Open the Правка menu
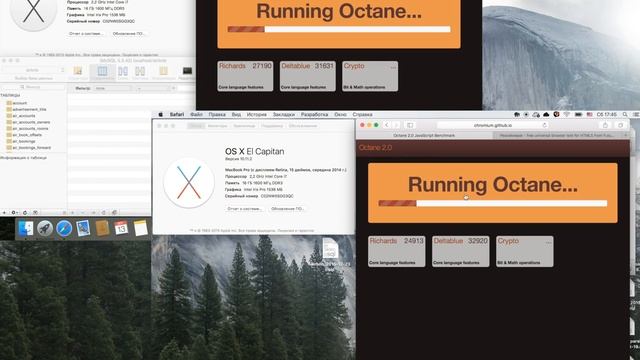 click(x=217, y=115)
